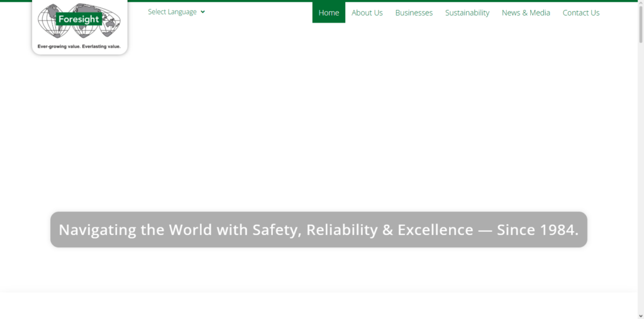Viewport: 644px width, 319px height.
Task: Click the scrollbar track below the thumb
Action: pos(641,176)
